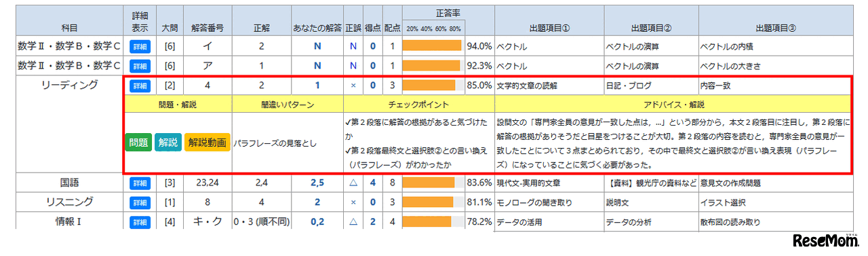Click the モノローグの聞き取り cell
This screenshot has height=256, width=868.
[x=549, y=202]
